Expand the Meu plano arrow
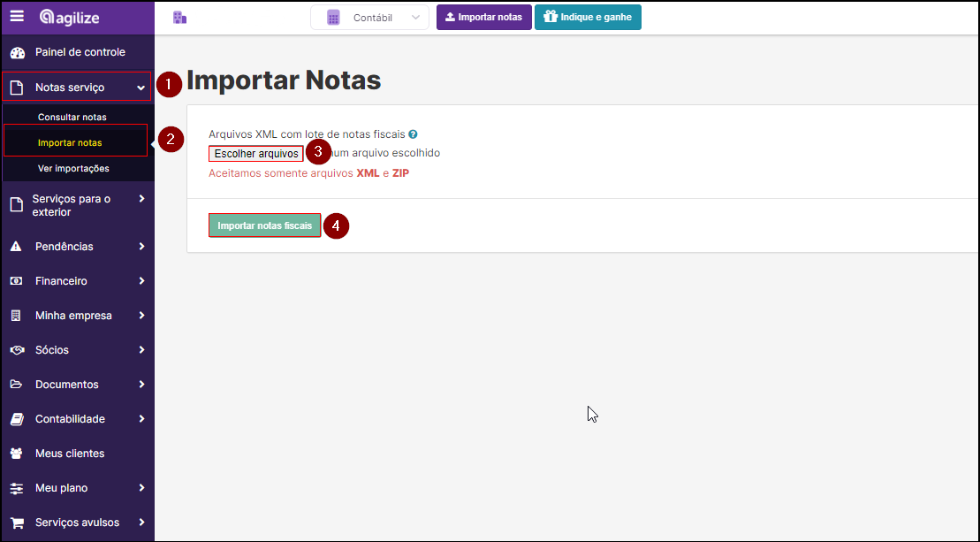Image resolution: width=980 pixels, height=542 pixels. (142, 487)
